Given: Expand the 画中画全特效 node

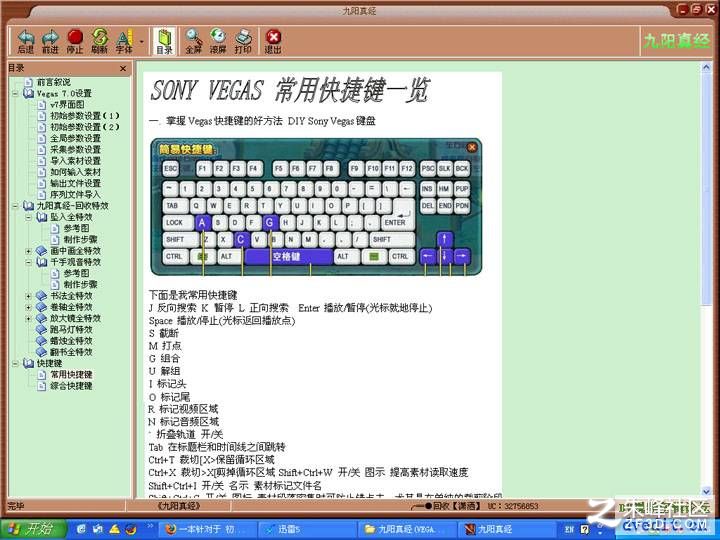Looking at the screenshot, I should pyautogui.click(x=28, y=251).
